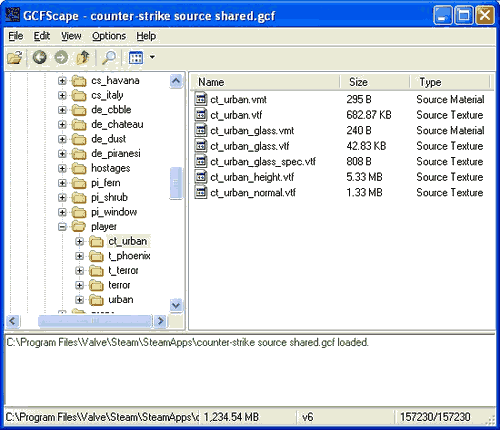Screen dimensions: 500x430
Task: Expand the de_dust folder node
Action: tap(62, 139)
